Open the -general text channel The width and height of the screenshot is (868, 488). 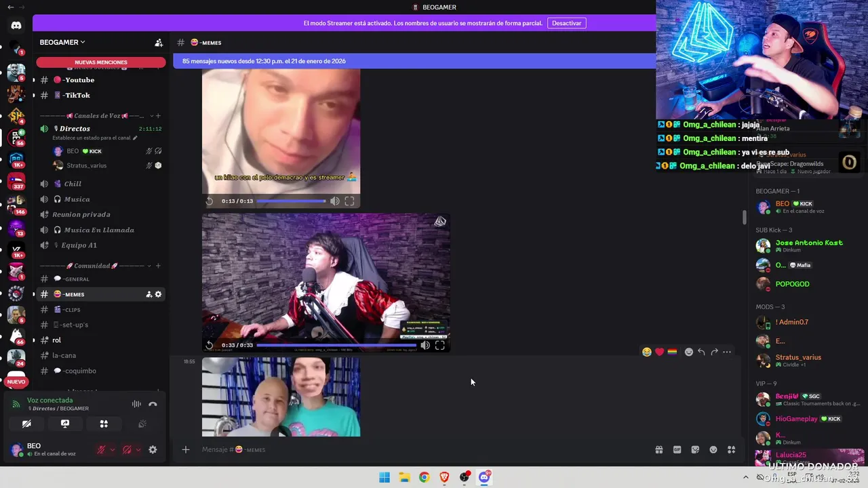coord(100,279)
